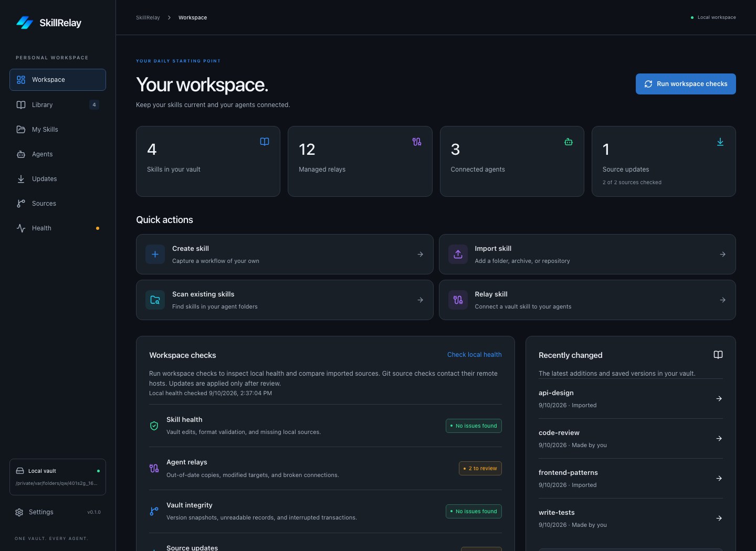
Task: Click the upload icon for Import skill
Action: click(x=458, y=254)
